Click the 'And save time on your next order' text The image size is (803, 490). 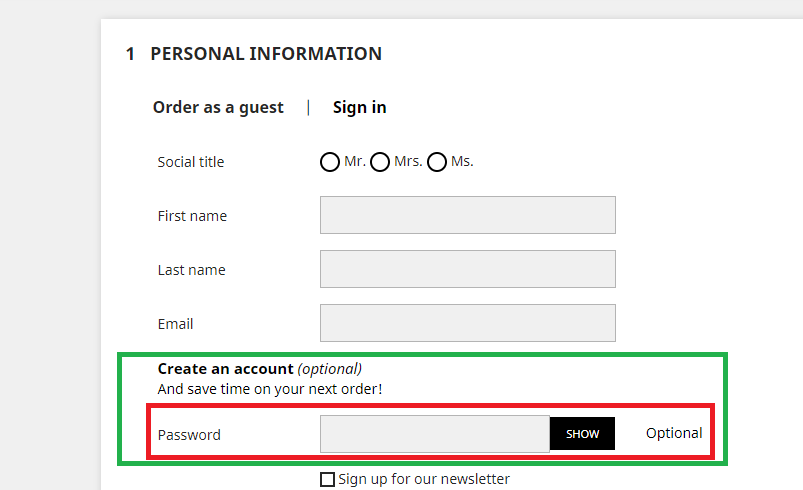point(270,389)
